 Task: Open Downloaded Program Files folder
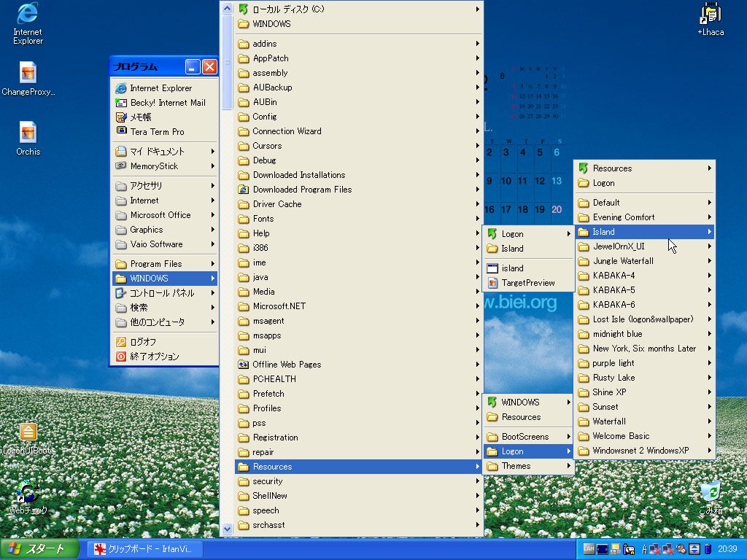point(359,190)
